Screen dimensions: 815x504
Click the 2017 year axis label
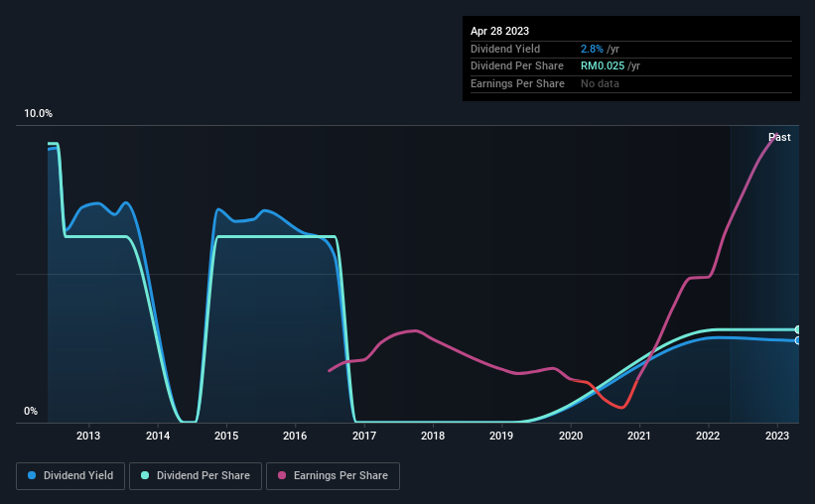point(364,436)
